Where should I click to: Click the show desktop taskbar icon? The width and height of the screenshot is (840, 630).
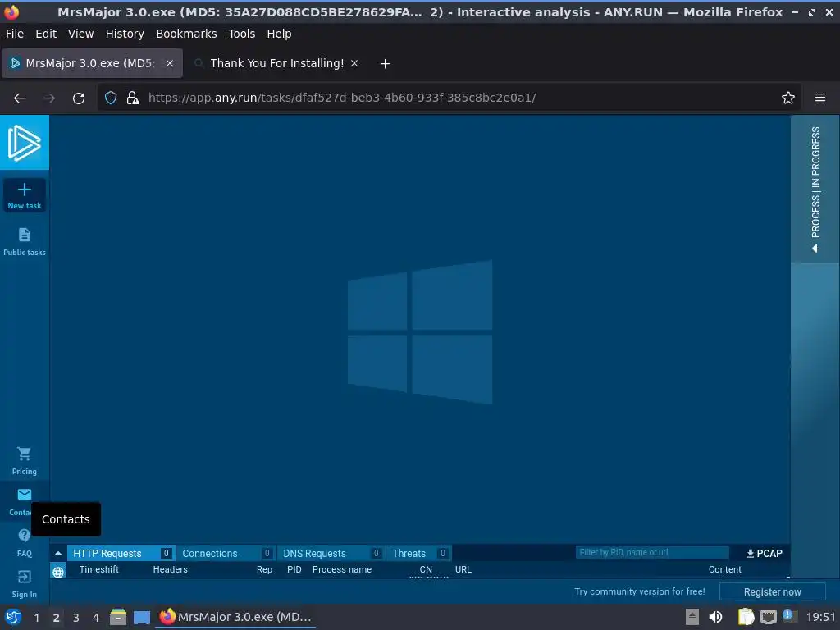click(x=142, y=617)
